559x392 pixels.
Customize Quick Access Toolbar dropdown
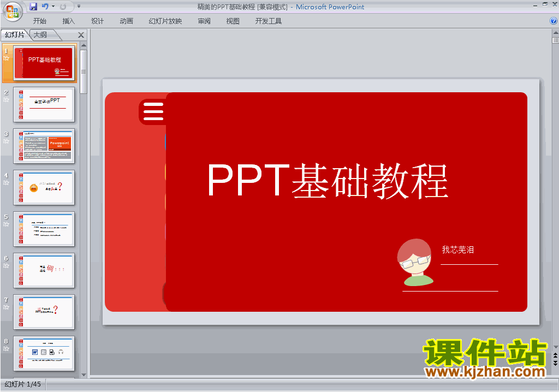(79, 7)
